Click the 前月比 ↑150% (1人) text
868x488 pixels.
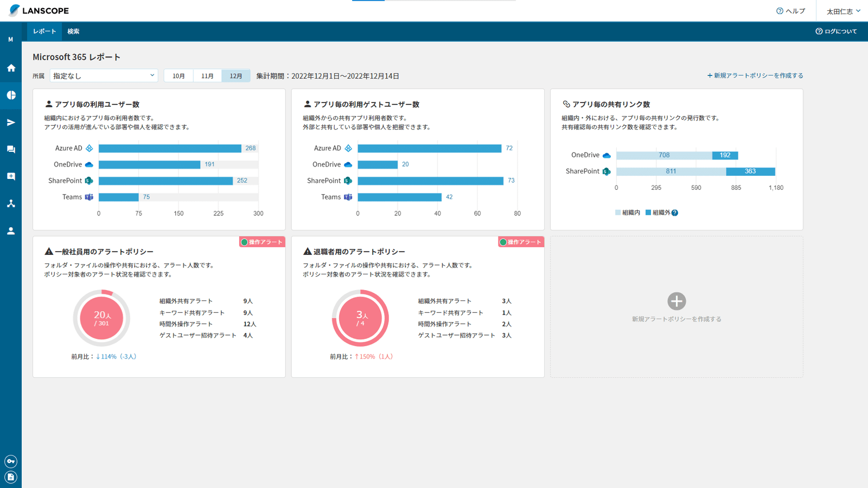tap(361, 357)
